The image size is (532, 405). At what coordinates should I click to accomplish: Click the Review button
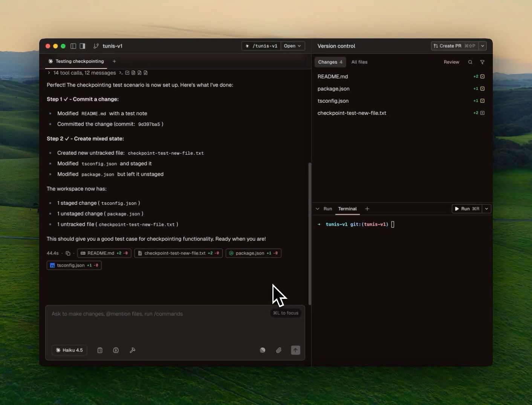click(x=451, y=62)
